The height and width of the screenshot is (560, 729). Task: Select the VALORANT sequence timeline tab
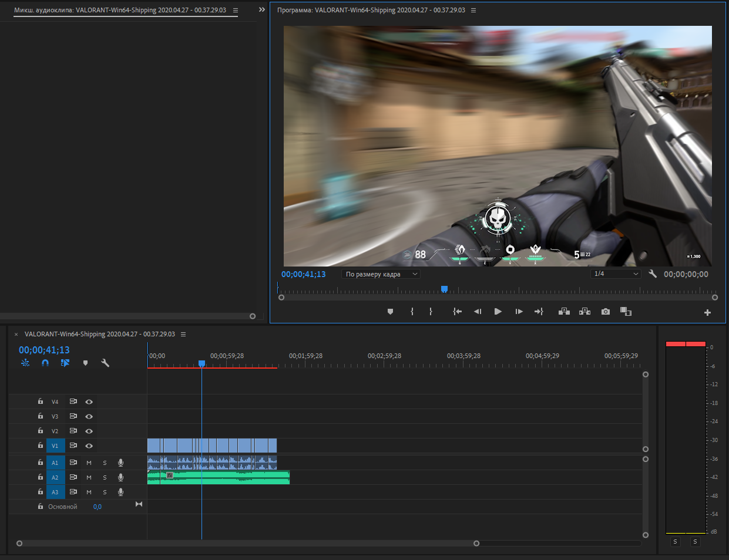100,334
